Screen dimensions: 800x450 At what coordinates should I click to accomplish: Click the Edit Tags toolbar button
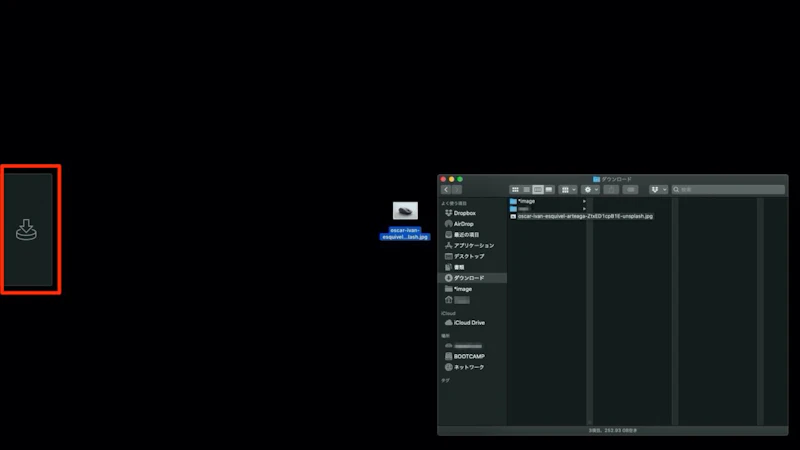click(630, 190)
